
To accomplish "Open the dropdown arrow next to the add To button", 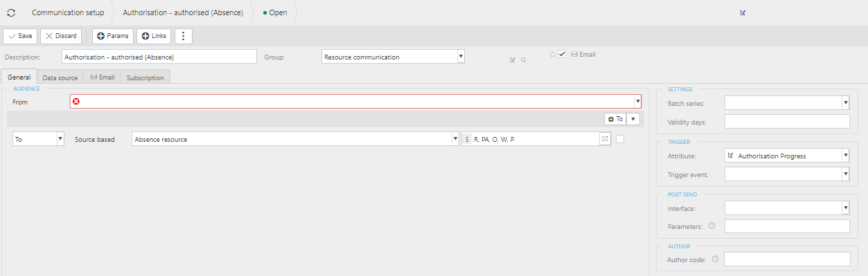I will (633, 118).
